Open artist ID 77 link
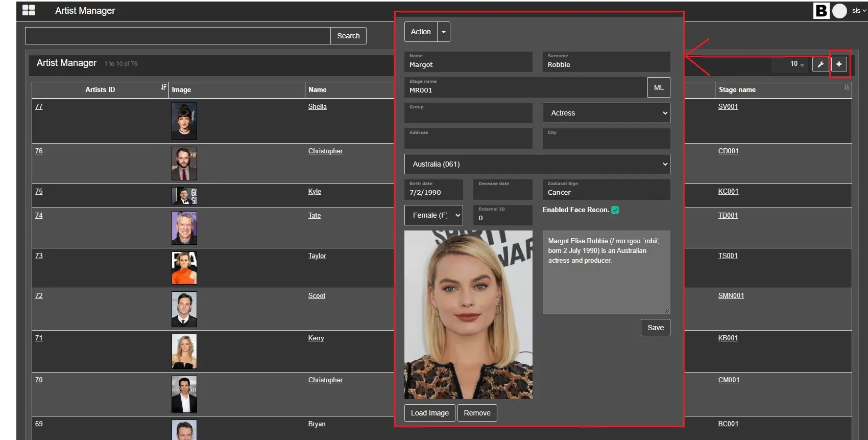This screenshot has height=440, width=868. tap(39, 106)
